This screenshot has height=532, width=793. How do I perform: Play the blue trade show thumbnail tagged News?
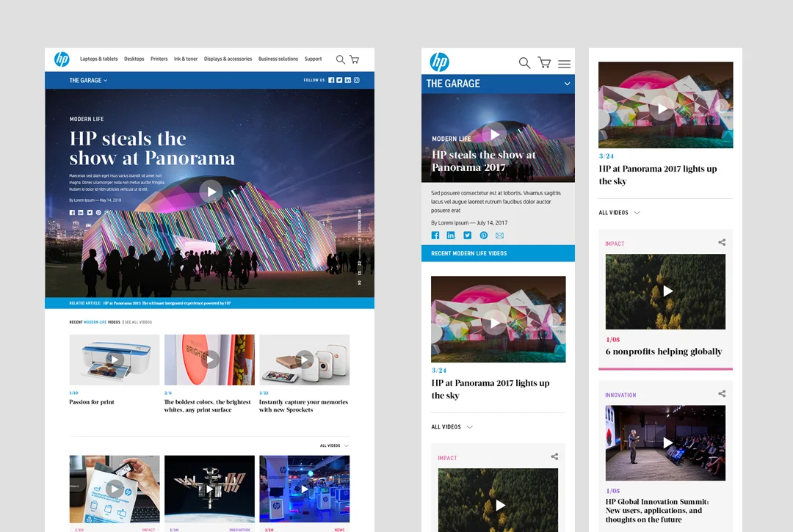tap(305, 489)
